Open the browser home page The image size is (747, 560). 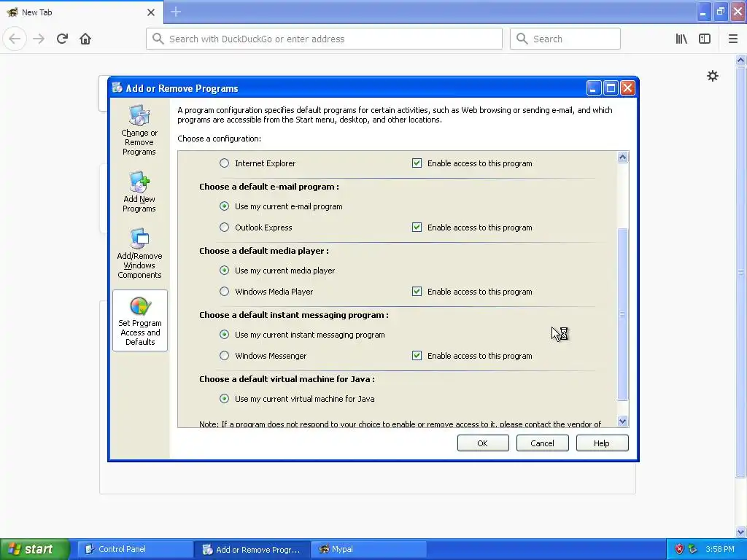[x=85, y=39]
